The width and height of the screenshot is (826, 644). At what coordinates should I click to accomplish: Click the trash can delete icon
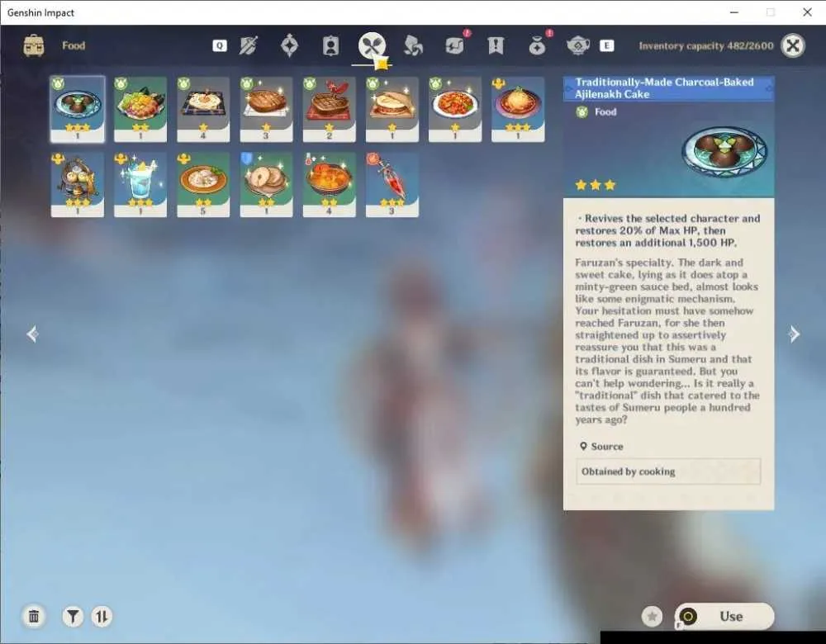tap(34, 616)
